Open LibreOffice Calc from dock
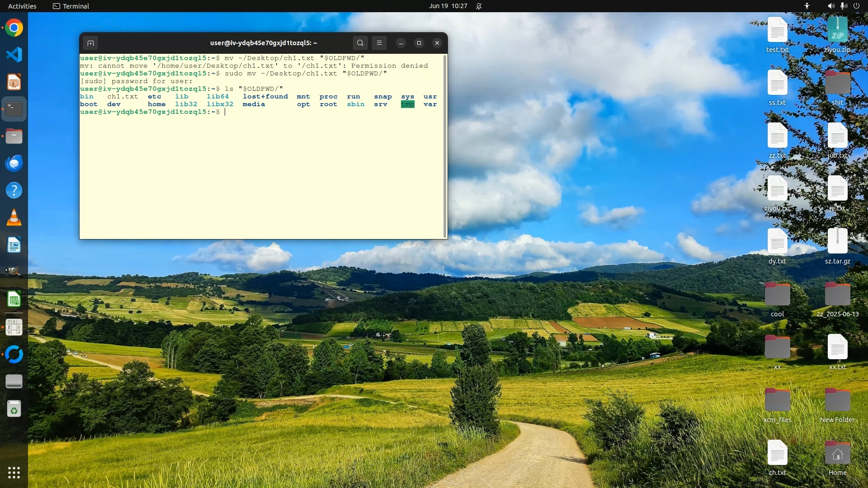The image size is (868, 488). click(x=14, y=299)
